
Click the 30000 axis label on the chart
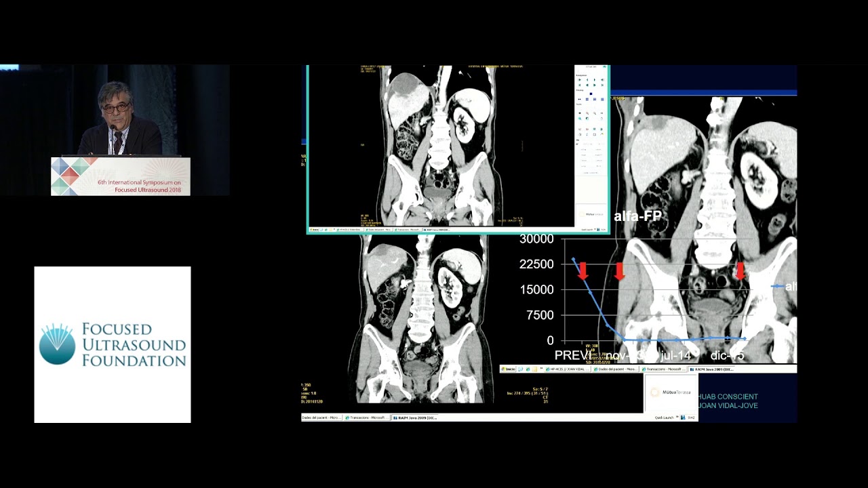click(536, 239)
